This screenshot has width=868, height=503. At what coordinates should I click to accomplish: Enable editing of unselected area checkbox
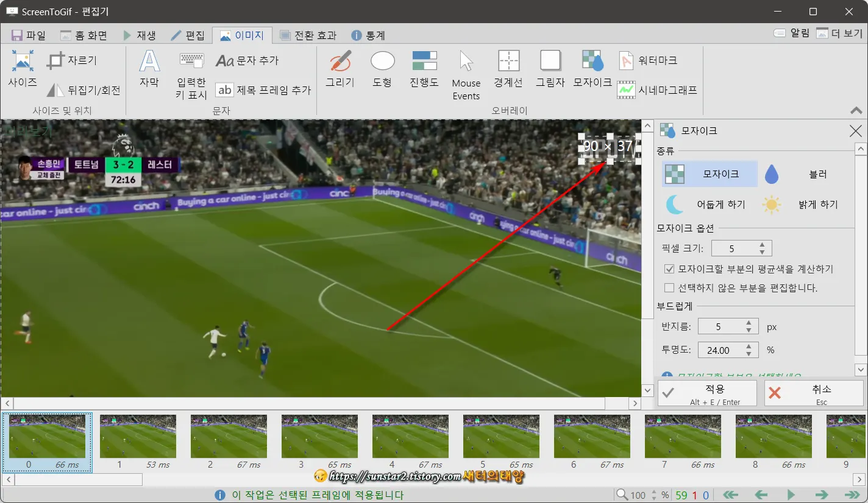coord(669,287)
